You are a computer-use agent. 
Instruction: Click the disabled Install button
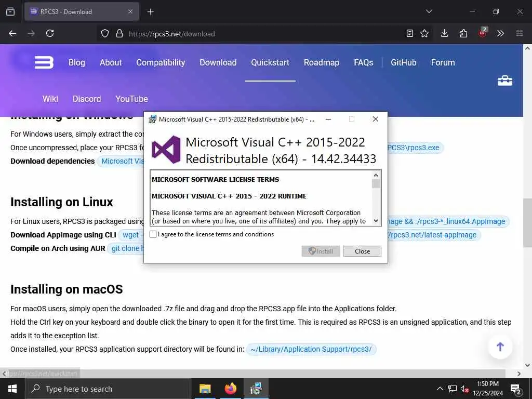pos(321,251)
